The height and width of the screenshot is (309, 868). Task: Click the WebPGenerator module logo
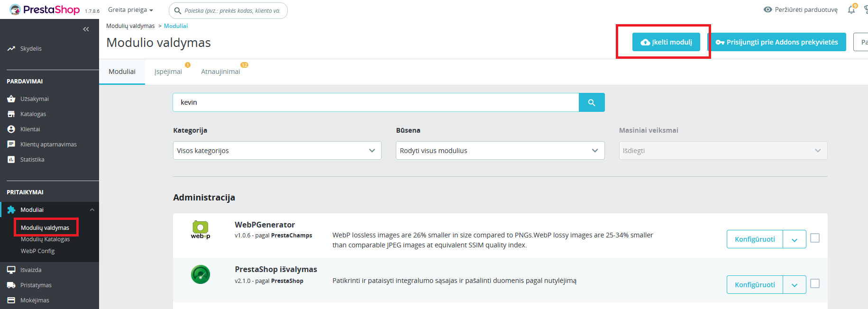click(201, 229)
